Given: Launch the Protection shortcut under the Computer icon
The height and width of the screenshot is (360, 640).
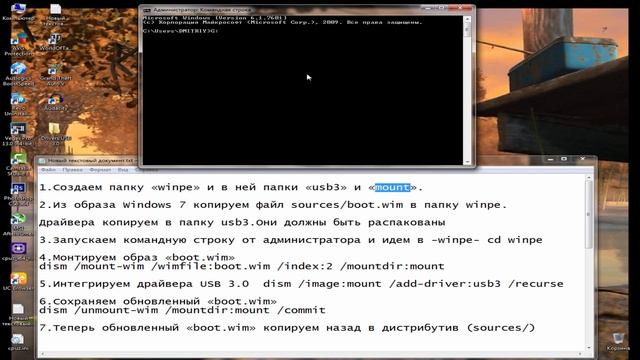Looking at the screenshot, I should [18, 44].
